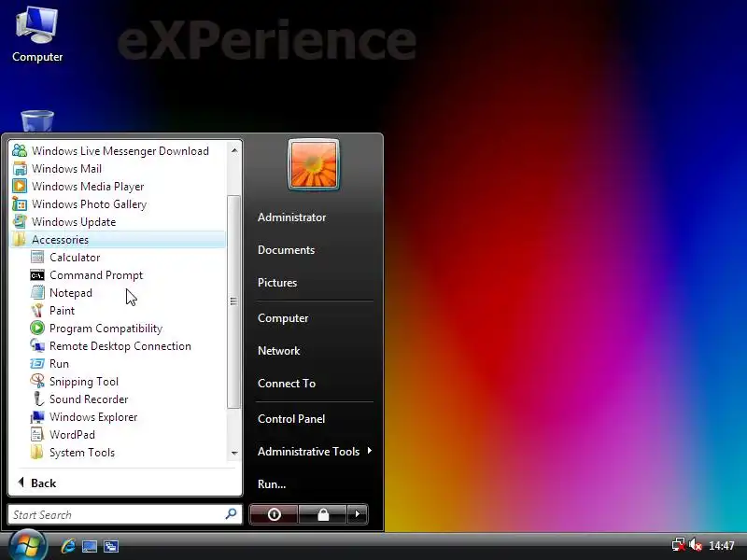Click the muted volume tray icon

696,545
